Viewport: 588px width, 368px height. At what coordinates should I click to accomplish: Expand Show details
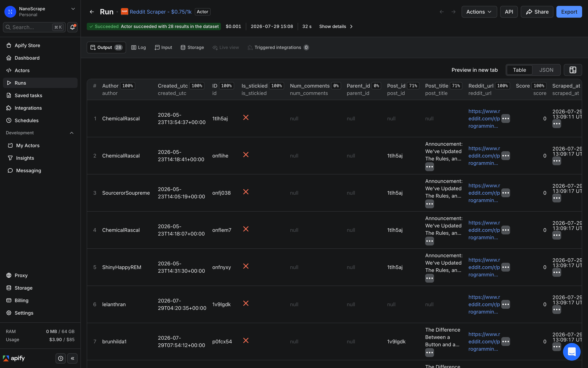click(336, 26)
